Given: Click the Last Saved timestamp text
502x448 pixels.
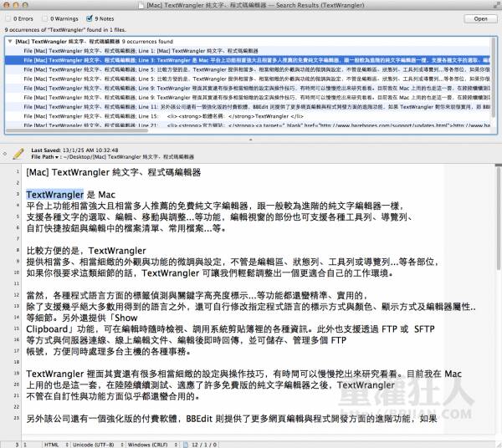Looking at the screenshot, I should [74, 150].
